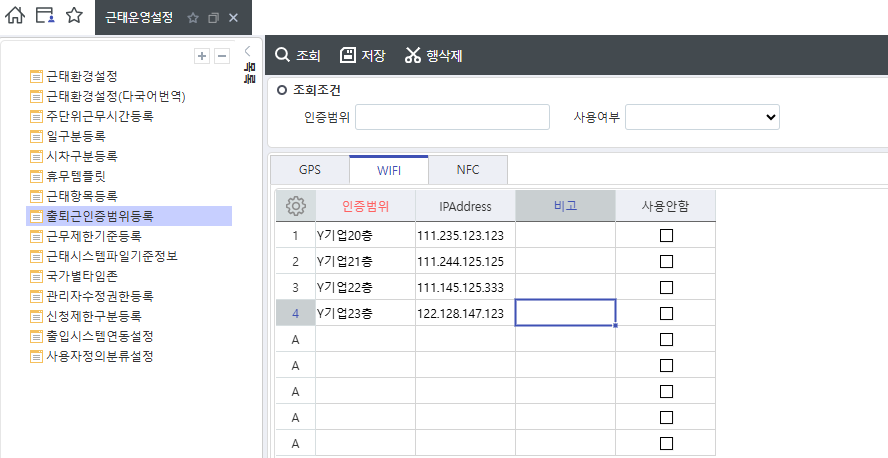Toggle 사용안함 checkbox for Y기업22층
Screen dimensions: 888x458
(666, 288)
